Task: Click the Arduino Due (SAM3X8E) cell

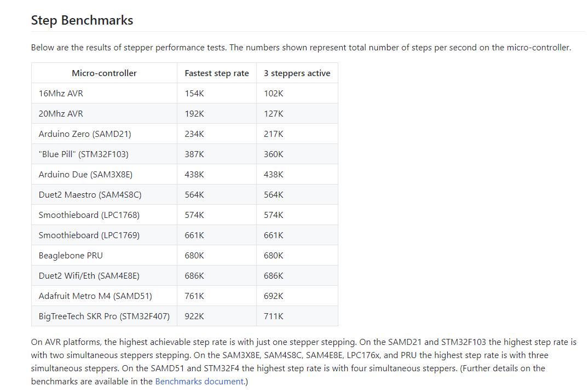Action: (104, 175)
